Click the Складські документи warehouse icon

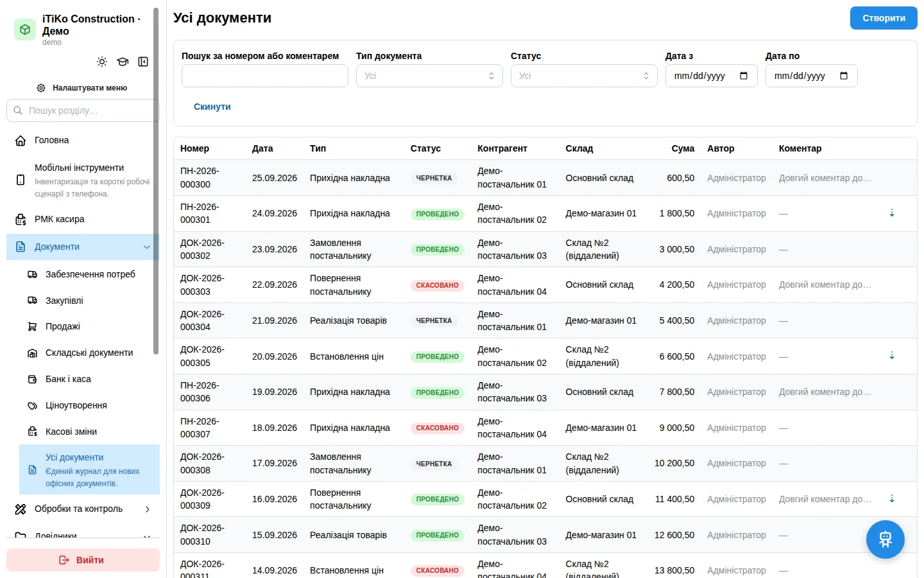33,353
